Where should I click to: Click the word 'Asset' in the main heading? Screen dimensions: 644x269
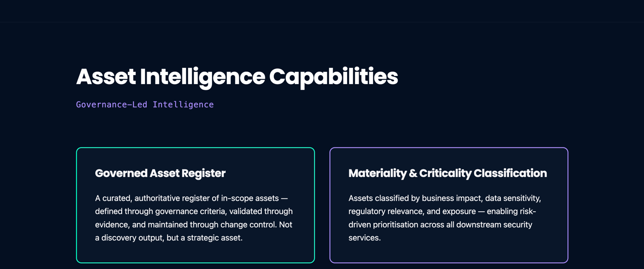pyautogui.click(x=106, y=77)
